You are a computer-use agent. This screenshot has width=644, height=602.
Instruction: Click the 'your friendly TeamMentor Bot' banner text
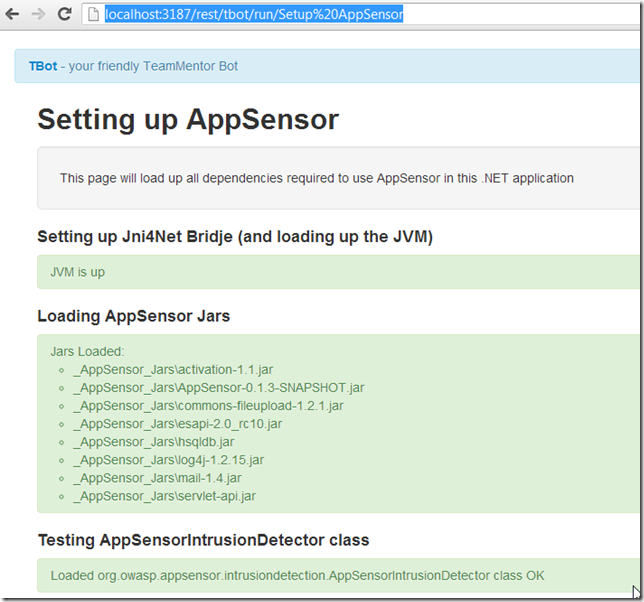tap(153, 66)
